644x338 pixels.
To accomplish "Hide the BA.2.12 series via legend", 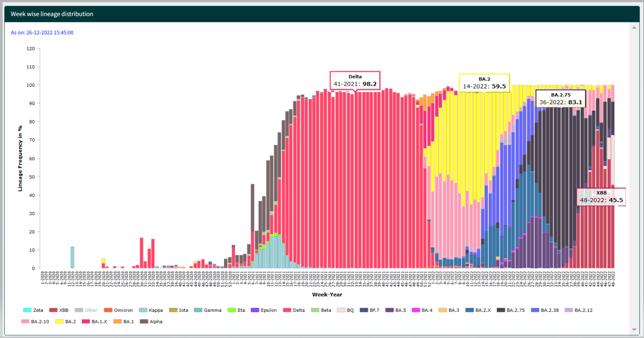I will click(579, 310).
